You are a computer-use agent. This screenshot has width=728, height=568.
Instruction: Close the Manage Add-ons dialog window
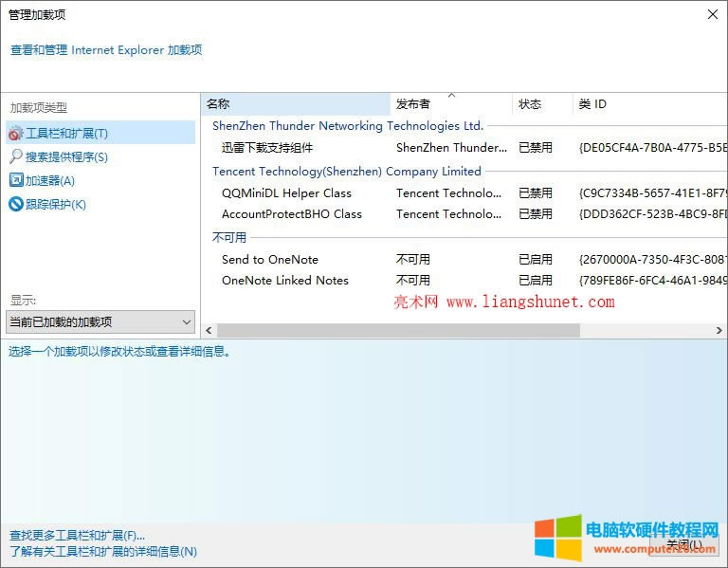(x=712, y=14)
